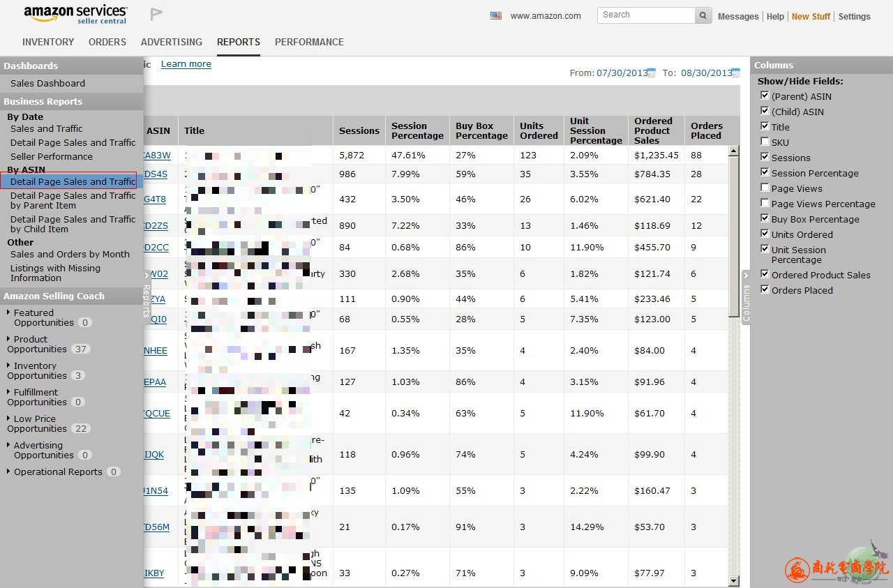The height and width of the screenshot is (588, 893).
Task: Open the ORDERS menu
Action: point(107,42)
